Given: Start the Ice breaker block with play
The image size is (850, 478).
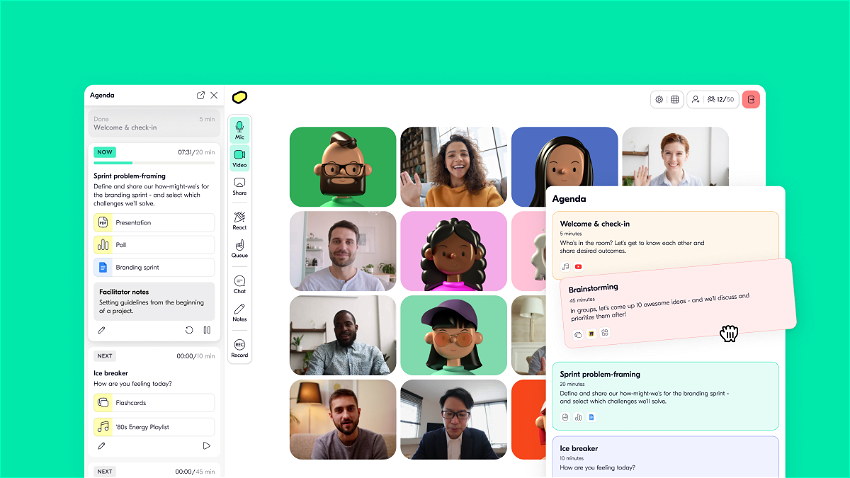Looking at the screenshot, I should tap(206, 446).
